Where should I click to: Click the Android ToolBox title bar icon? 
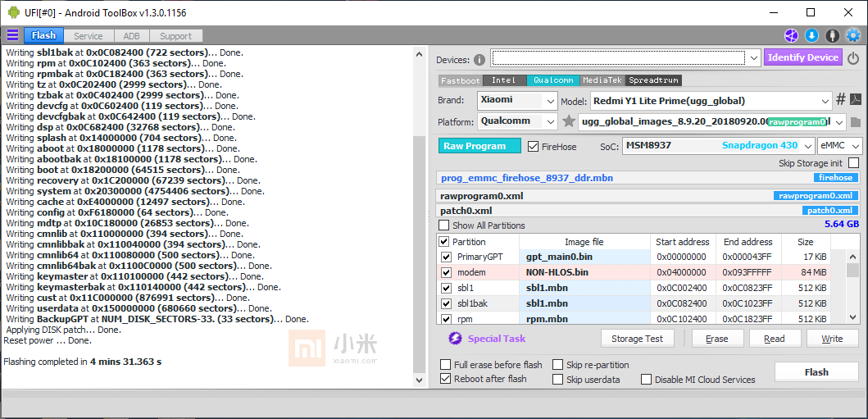[14, 12]
